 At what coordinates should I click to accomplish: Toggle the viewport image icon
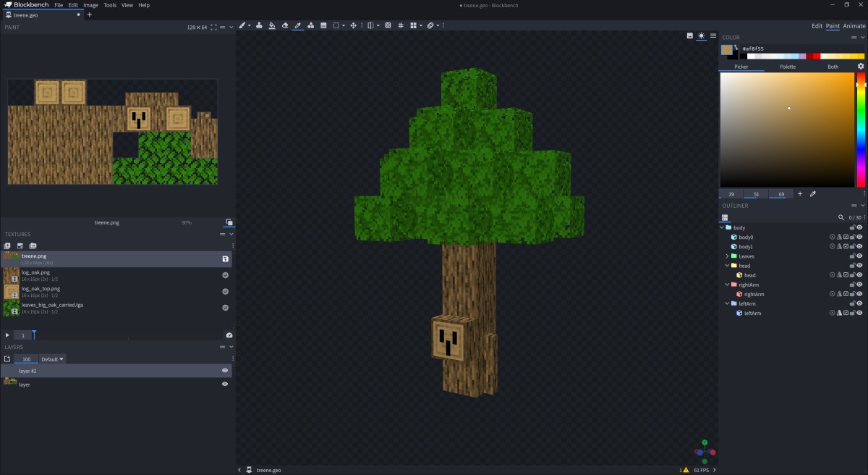click(x=690, y=35)
